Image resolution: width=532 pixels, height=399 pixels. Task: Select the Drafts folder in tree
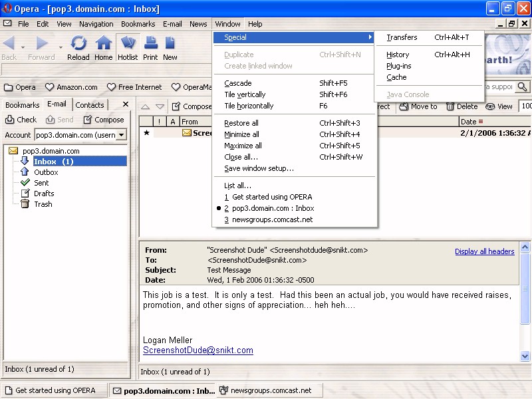pyautogui.click(x=44, y=194)
